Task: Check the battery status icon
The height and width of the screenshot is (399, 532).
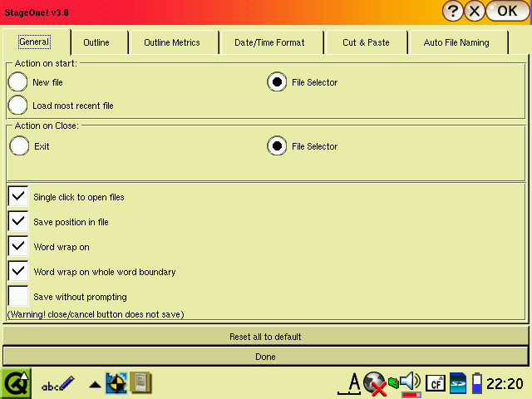Action: tap(477, 383)
